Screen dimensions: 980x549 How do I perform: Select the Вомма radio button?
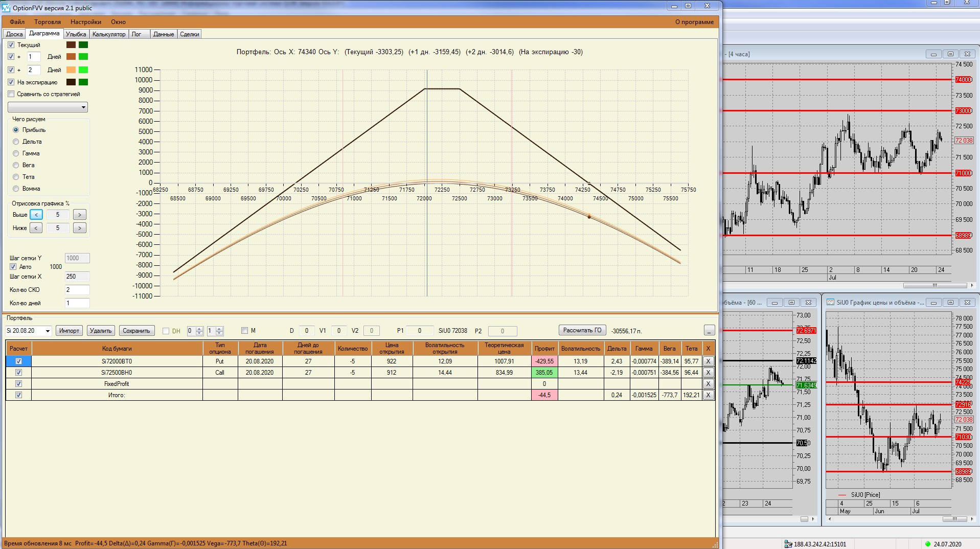[x=16, y=189]
